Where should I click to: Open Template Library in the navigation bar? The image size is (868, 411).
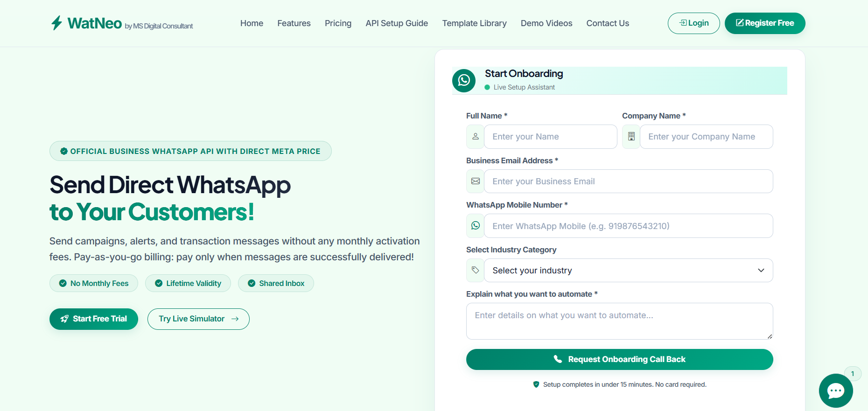pos(474,23)
